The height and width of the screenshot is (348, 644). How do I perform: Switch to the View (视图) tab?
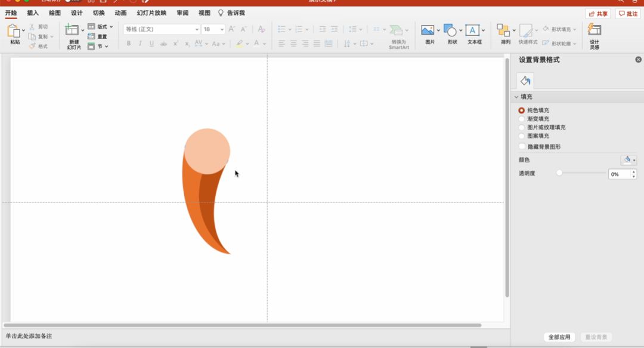point(205,13)
